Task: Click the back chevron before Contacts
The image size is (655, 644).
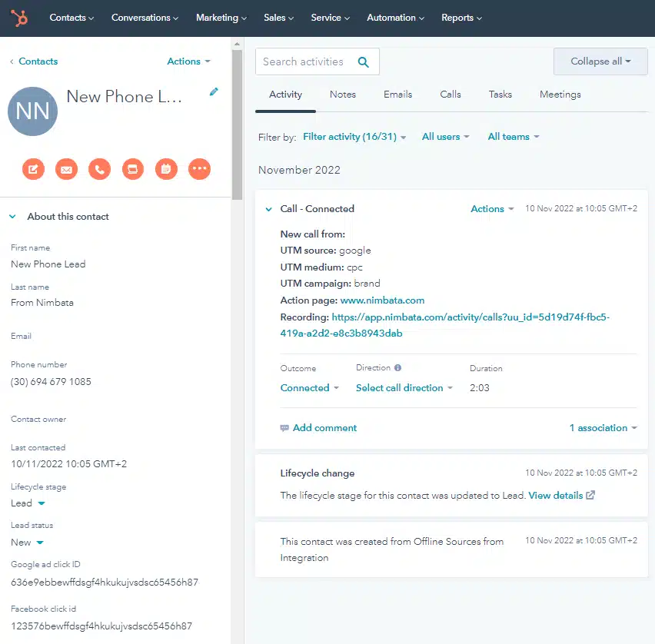Action: click(12, 61)
